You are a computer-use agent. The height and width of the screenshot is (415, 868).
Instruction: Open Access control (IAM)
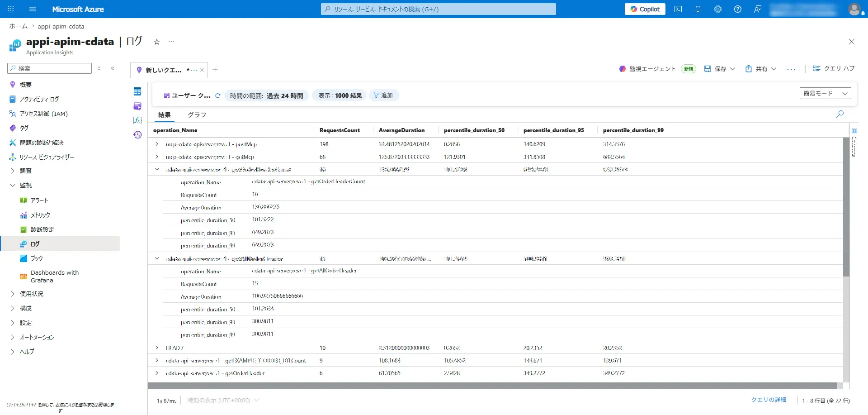[x=43, y=114]
